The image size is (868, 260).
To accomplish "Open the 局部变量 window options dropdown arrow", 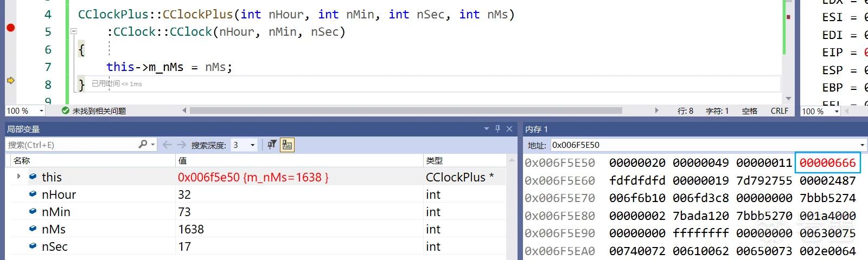I will click(x=487, y=129).
